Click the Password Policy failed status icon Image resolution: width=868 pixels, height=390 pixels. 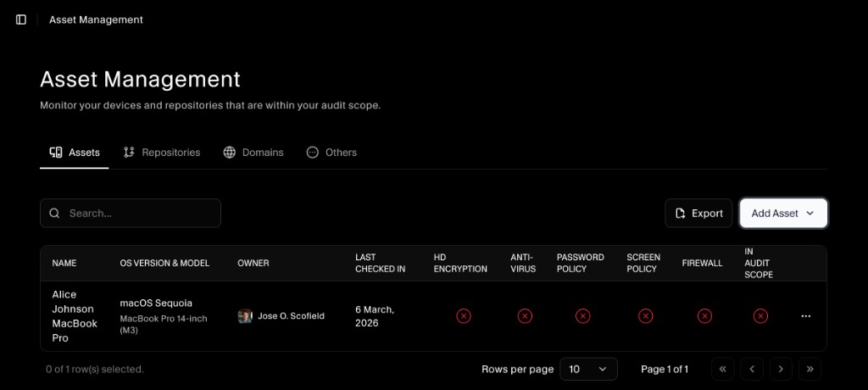(x=582, y=316)
